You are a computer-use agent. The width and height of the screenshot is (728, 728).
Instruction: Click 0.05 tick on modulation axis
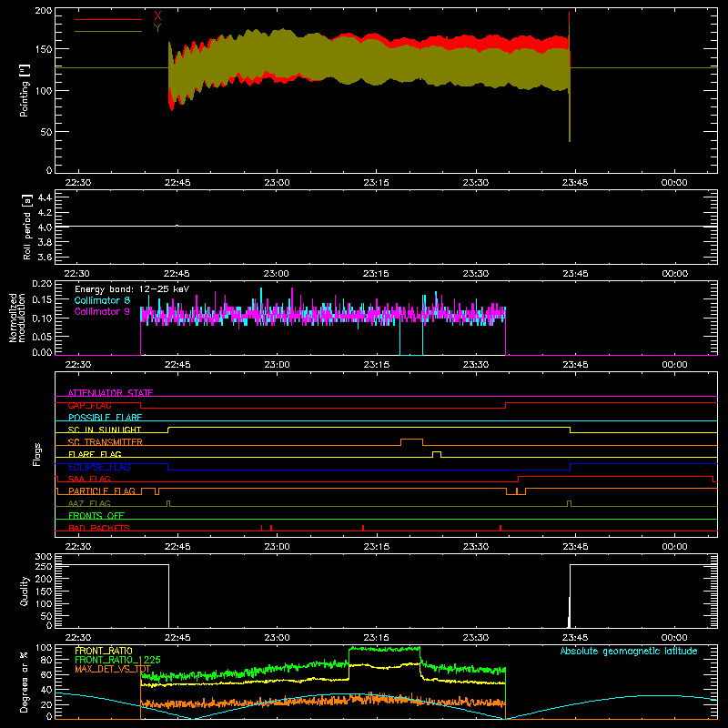(42, 336)
